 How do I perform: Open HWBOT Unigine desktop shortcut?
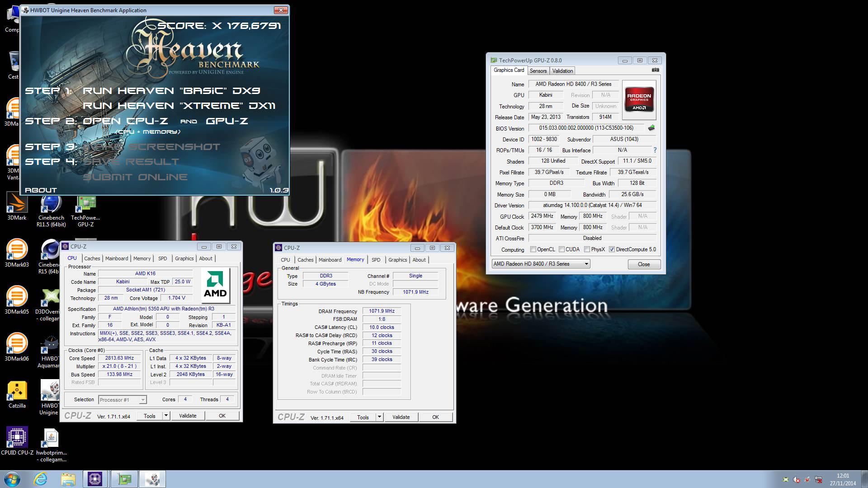point(49,398)
